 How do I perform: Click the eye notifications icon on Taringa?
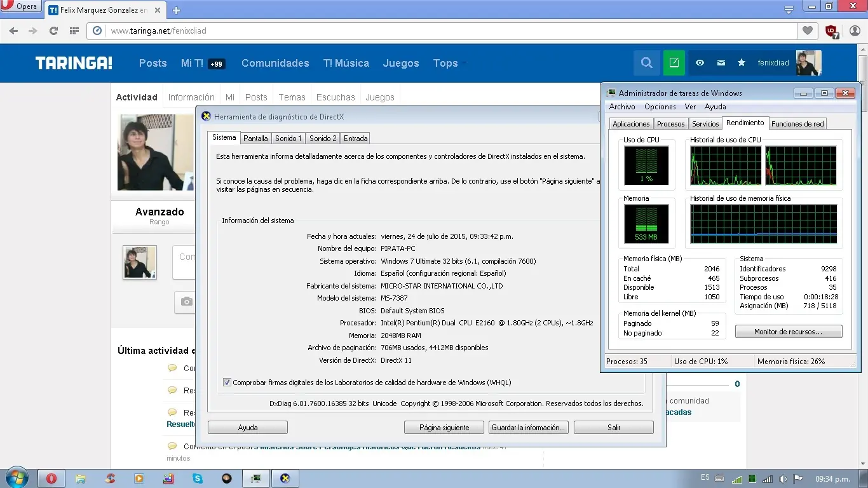[700, 63]
